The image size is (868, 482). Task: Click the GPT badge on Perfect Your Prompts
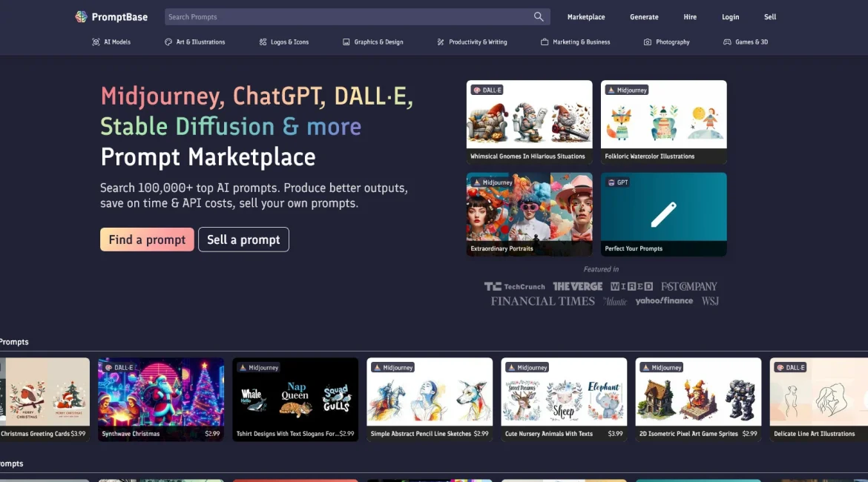tap(618, 182)
